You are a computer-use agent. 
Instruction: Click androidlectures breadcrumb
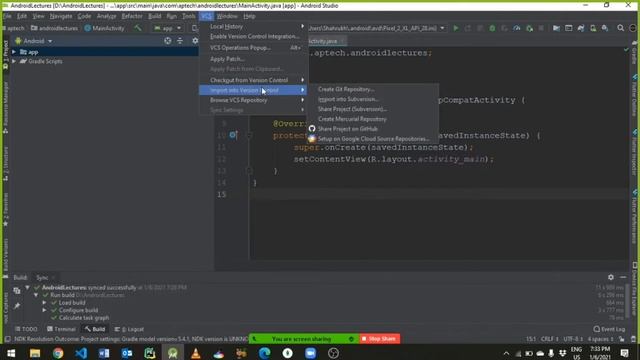pyautogui.click(x=54, y=28)
